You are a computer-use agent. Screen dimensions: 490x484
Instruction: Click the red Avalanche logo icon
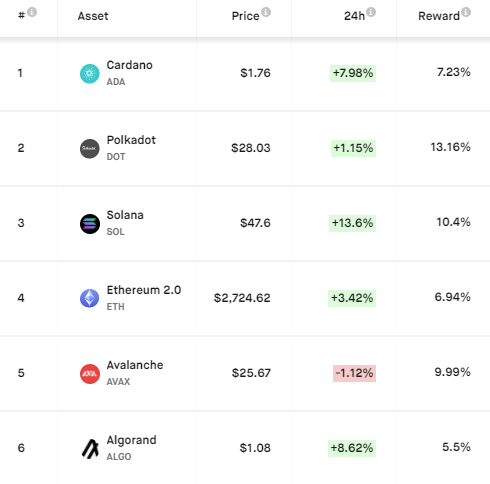click(90, 374)
